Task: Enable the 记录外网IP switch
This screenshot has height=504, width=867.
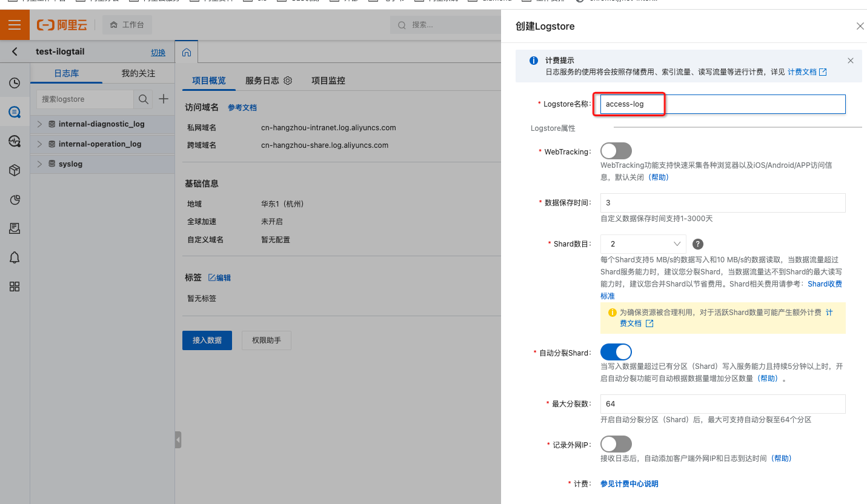Action: coord(616,443)
